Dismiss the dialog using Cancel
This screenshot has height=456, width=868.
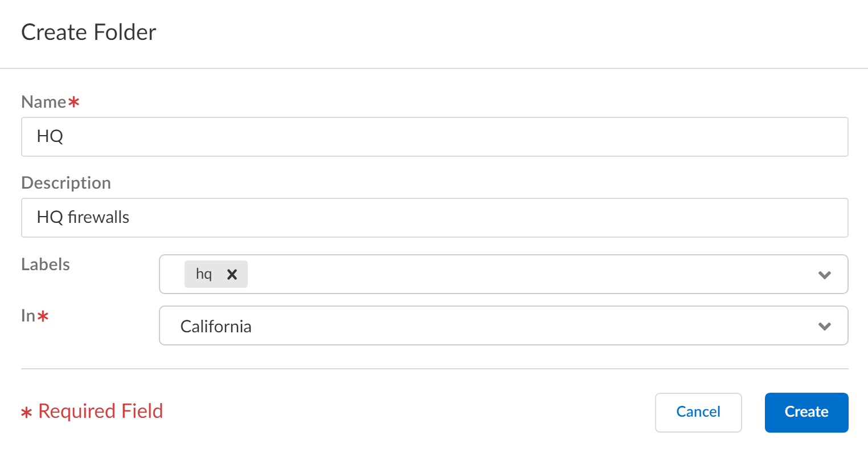click(x=698, y=412)
